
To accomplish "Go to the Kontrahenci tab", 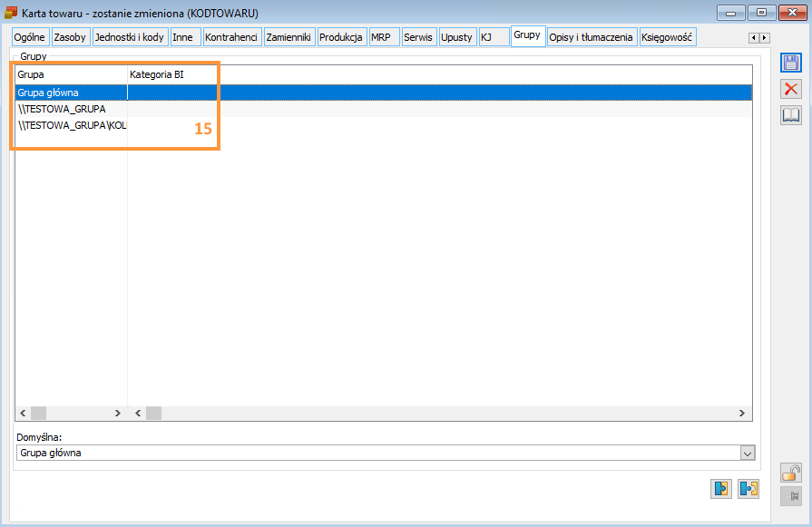I will (x=232, y=37).
